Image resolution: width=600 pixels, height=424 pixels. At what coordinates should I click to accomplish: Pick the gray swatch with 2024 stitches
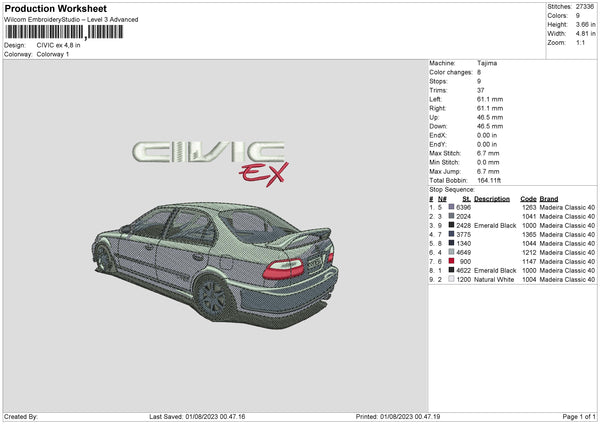tap(452, 216)
